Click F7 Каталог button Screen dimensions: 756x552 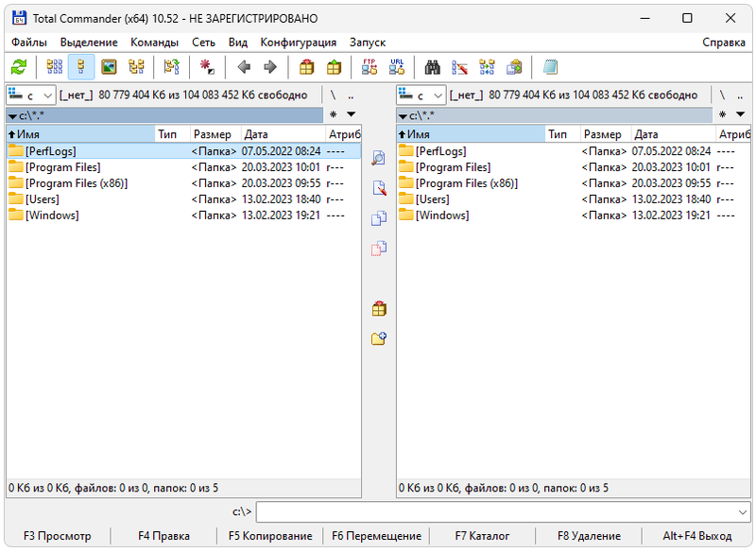tap(483, 536)
